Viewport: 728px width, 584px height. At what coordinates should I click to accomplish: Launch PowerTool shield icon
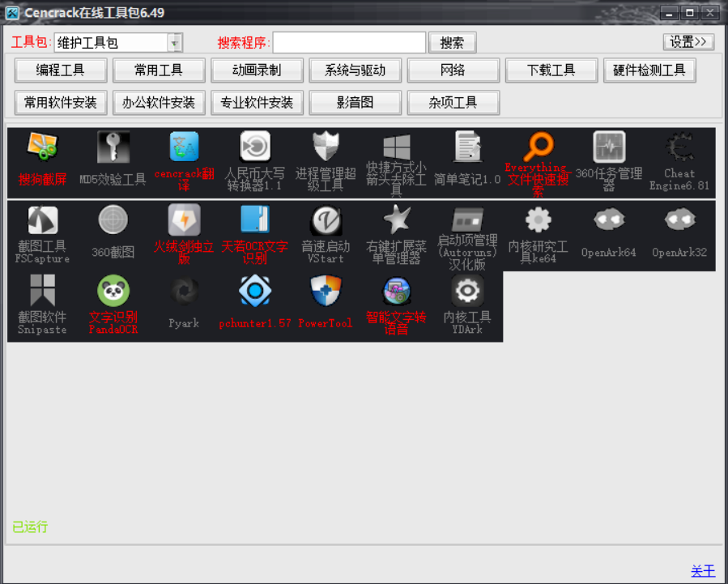pyautogui.click(x=326, y=291)
